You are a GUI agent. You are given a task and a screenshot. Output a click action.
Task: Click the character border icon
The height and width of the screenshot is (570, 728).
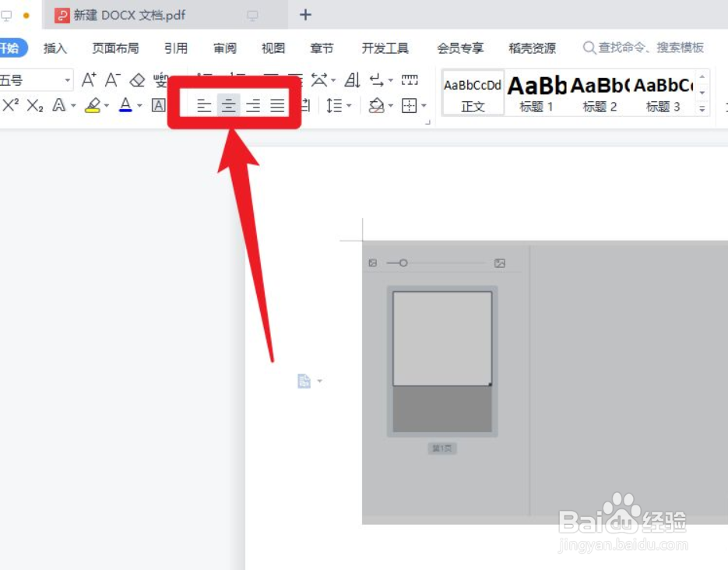pos(160,105)
